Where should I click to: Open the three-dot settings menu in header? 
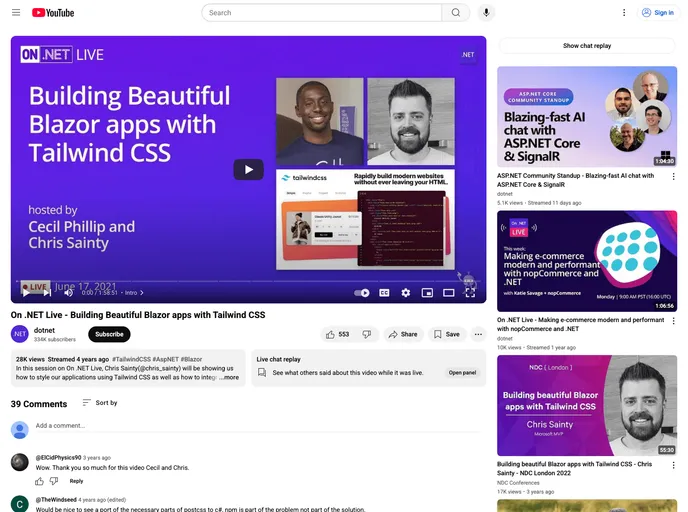coord(624,13)
